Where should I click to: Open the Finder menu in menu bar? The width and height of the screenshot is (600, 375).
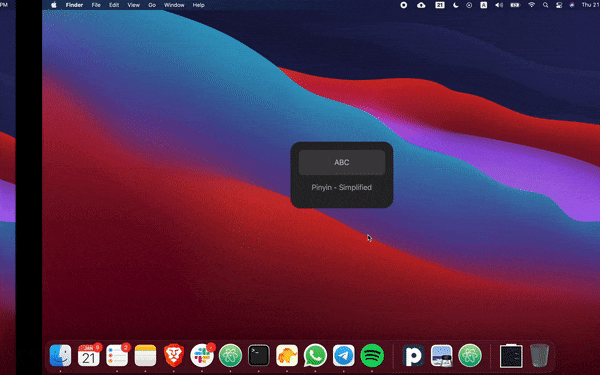tap(74, 5)
